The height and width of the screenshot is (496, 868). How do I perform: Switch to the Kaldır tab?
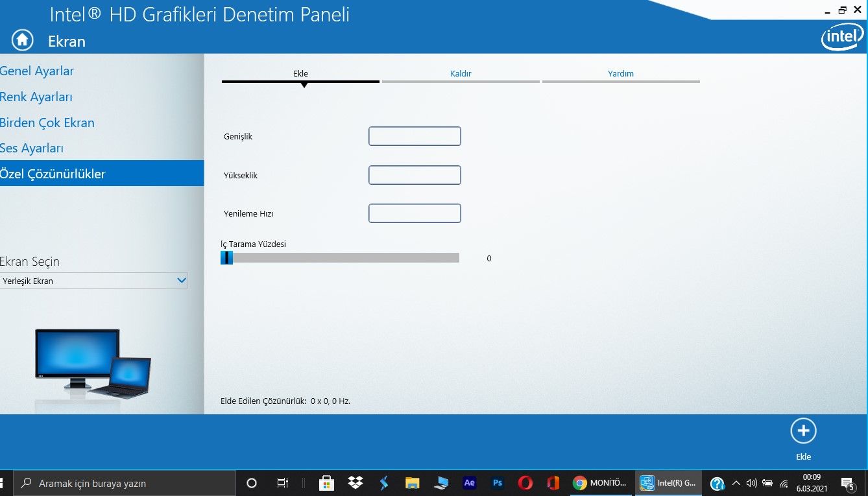(x=461, y=74)
